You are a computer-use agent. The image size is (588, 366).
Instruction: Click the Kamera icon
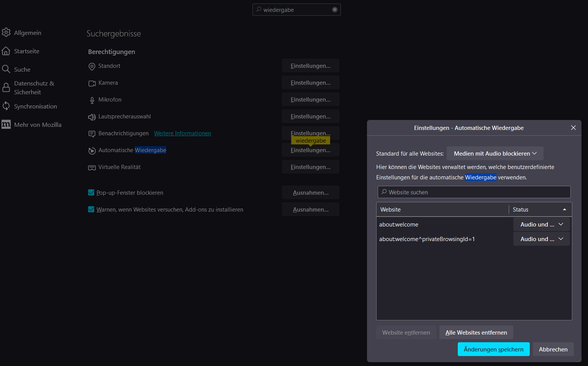(92, 83)
